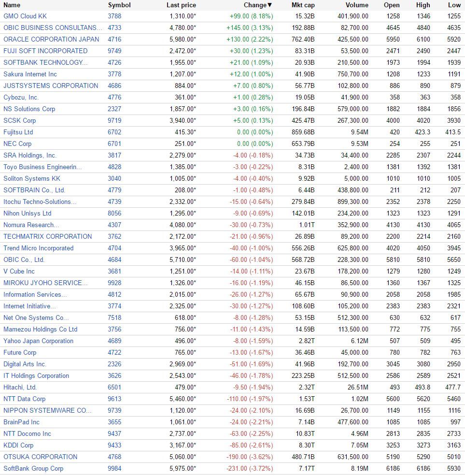Click ticker symbol 9984
The height and width of the screenshot is (476, 465).
114,468
